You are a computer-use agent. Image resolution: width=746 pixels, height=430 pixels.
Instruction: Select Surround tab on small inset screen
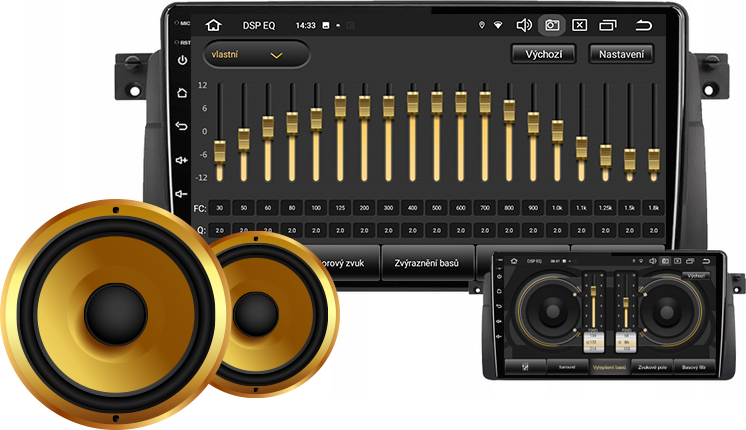[x=567, y=367]
